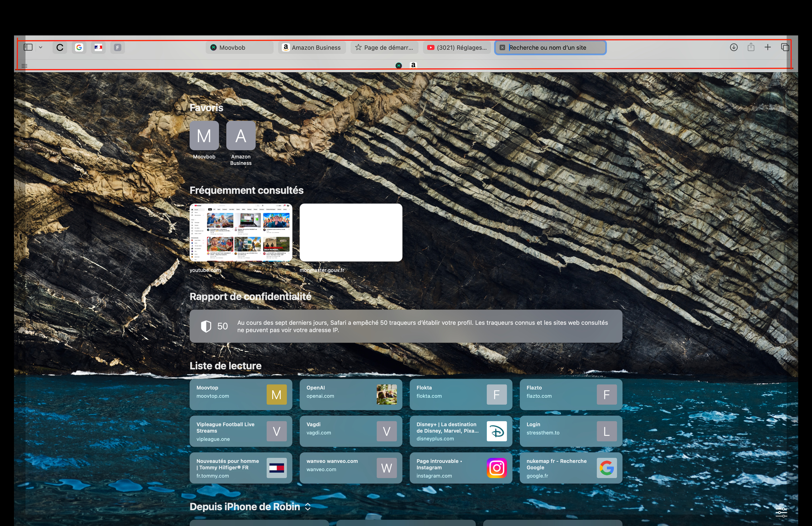
Task: Open the Google pinned tab
Action: (x=79, y=48)
